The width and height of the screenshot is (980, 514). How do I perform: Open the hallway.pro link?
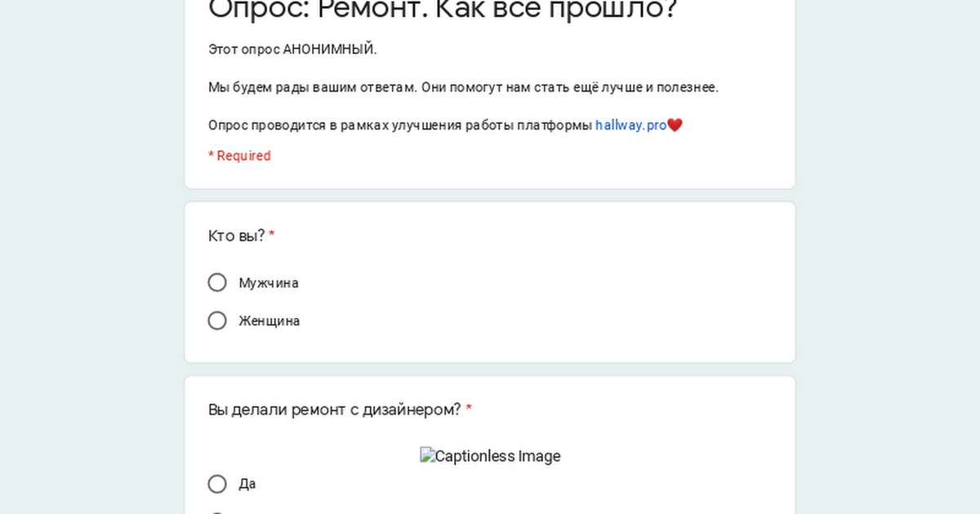tap(630, 125)
